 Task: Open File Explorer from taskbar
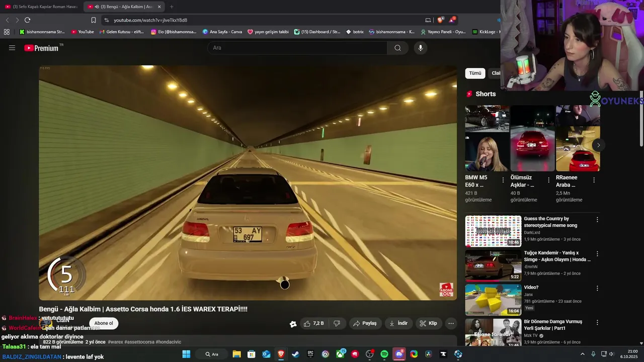[x=236, y=354]
